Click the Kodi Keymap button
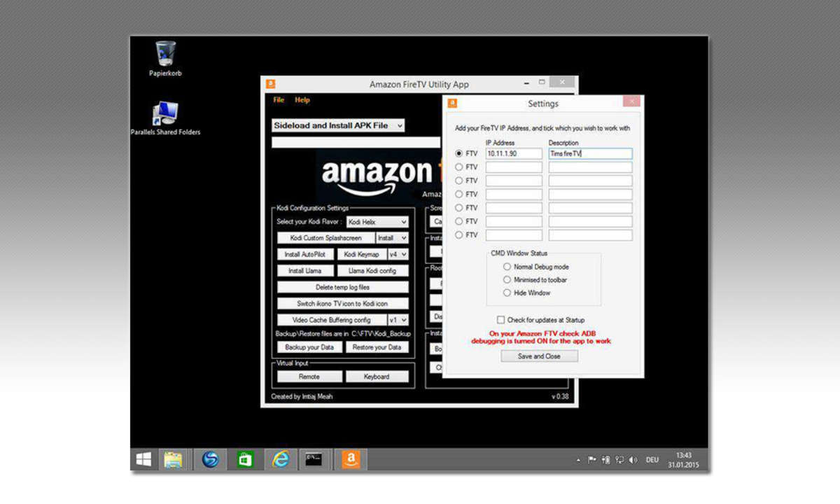The height and width of the screenshot is (504, 840). coord(362,254)
